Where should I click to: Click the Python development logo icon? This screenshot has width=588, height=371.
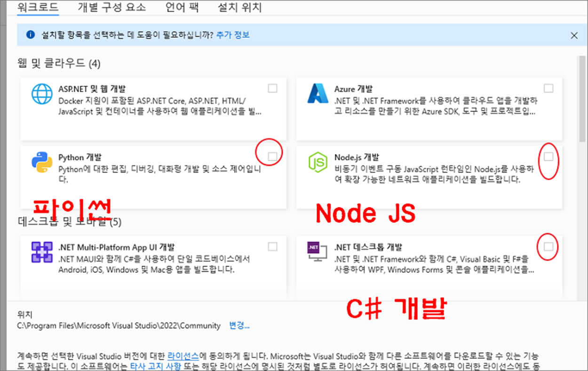click(x=42, y=163)
